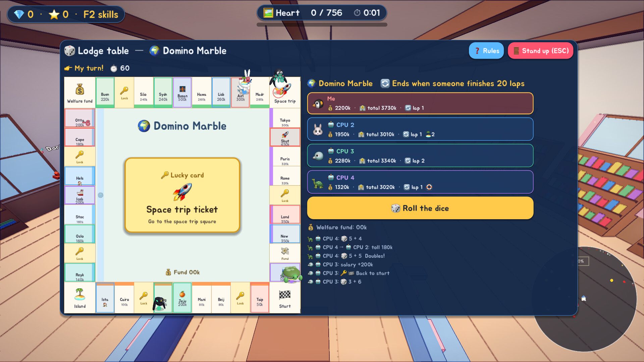Image resolution: width=644 pixels, height=362 pixels.
Task: Click the rabbit avatar of CPU 2
Action: pos(318,130)
